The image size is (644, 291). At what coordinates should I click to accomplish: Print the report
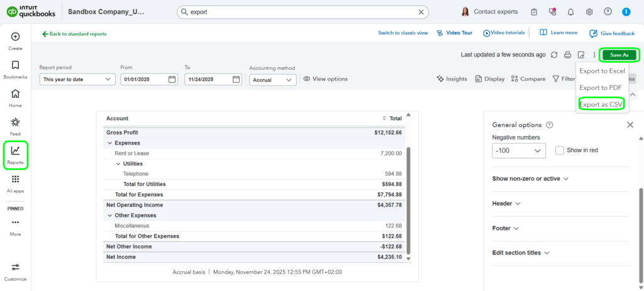568,55
